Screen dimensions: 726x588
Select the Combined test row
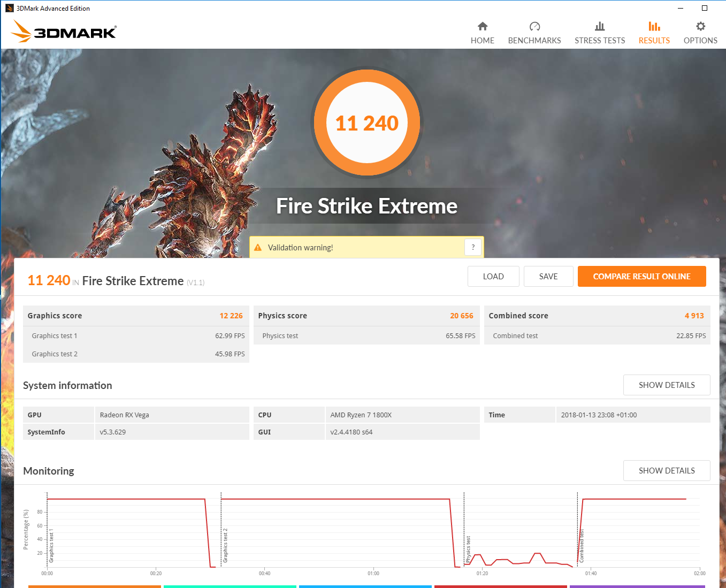pyautogui.click(x=597, y=336)
